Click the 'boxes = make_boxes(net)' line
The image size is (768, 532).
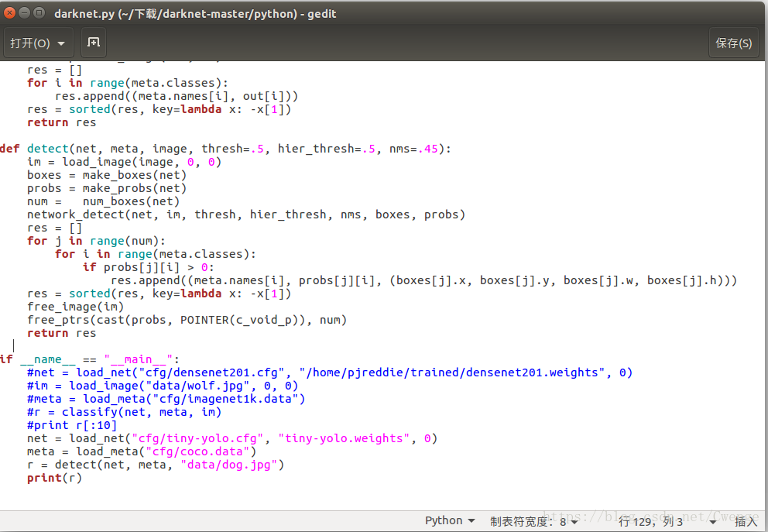[x=107, y=175]
